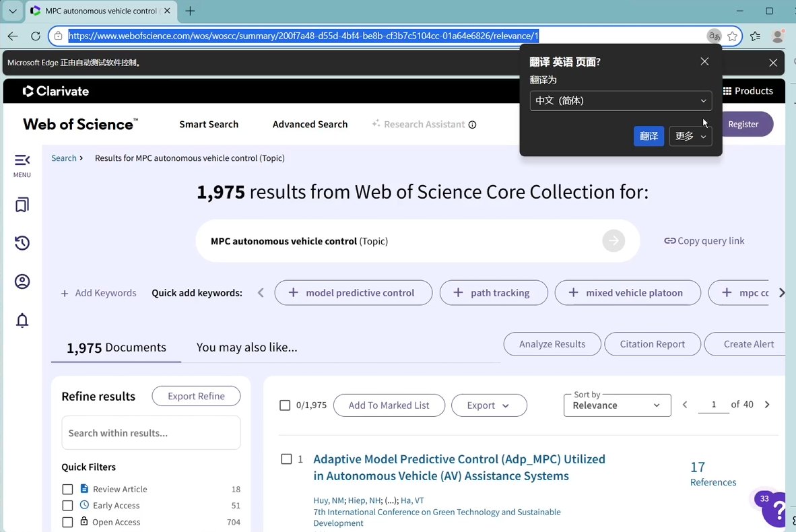
Task: Open the translate target language dropdown
Action: click(x=620, y=100)
